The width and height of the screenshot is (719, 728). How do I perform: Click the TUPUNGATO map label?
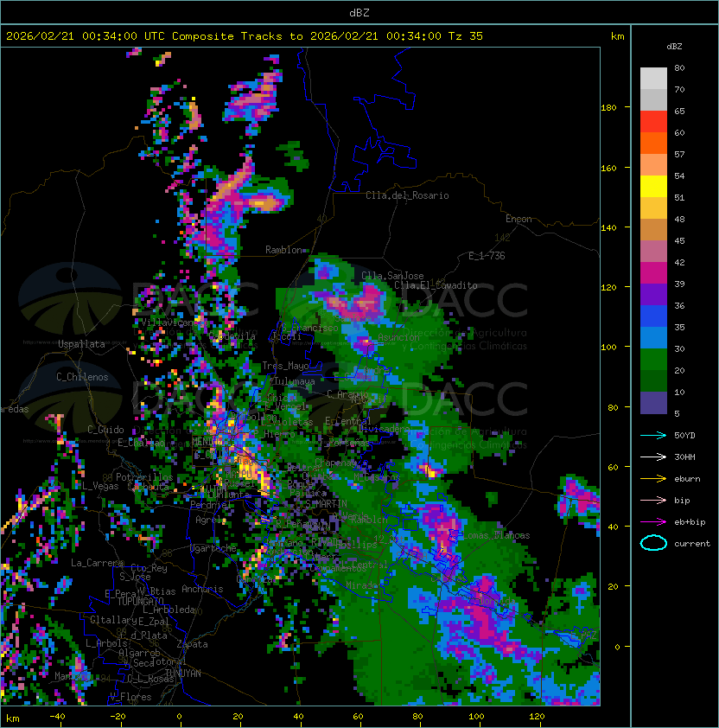coord(140,601)
